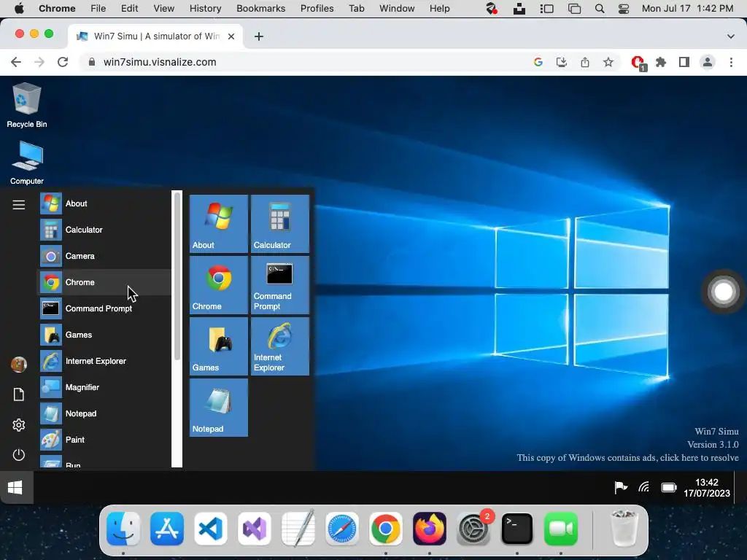Viewport: 747px width, 560px height.
Task: Open Notepad from the Start app list
Action: (x=105, y=413)
